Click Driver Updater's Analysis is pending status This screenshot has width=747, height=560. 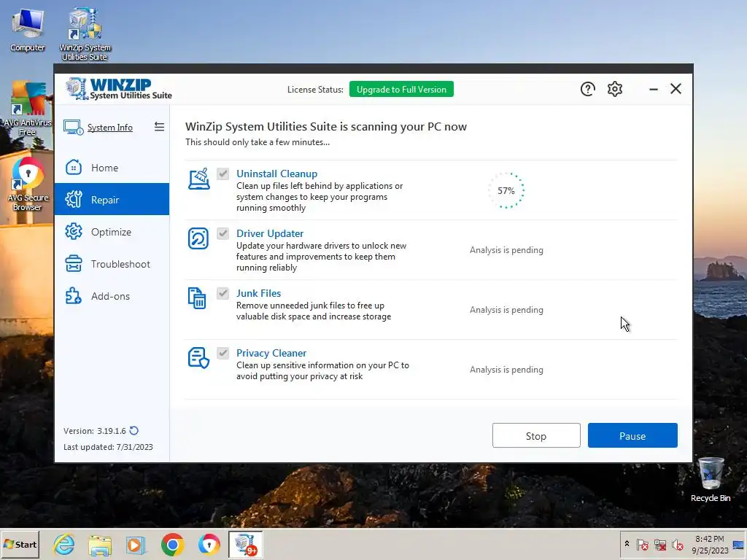tap(506, 250)
